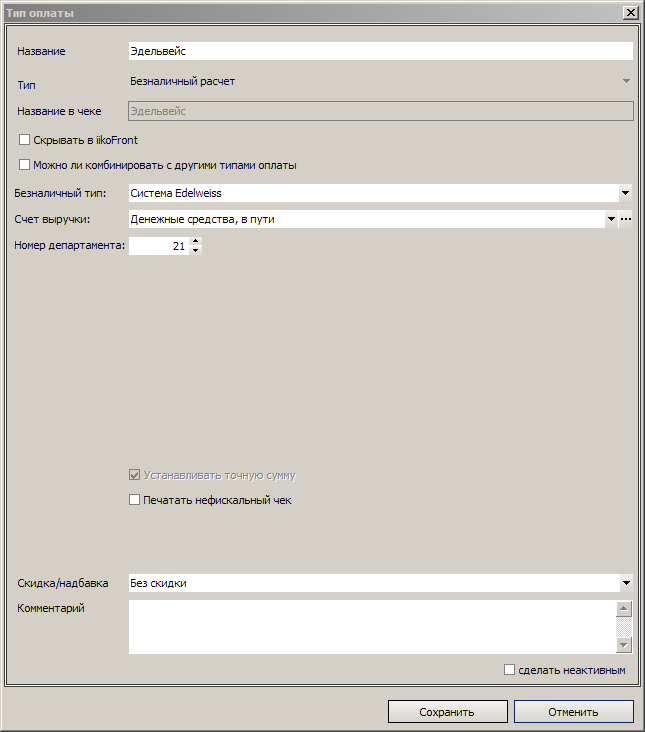Click comment box scroll up arrow

[624, 608]
